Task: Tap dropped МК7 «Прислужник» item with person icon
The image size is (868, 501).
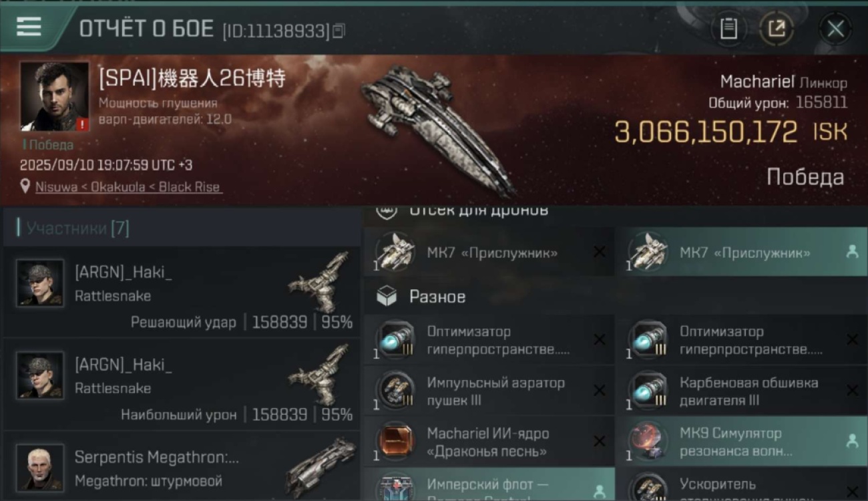Action: 741,252
